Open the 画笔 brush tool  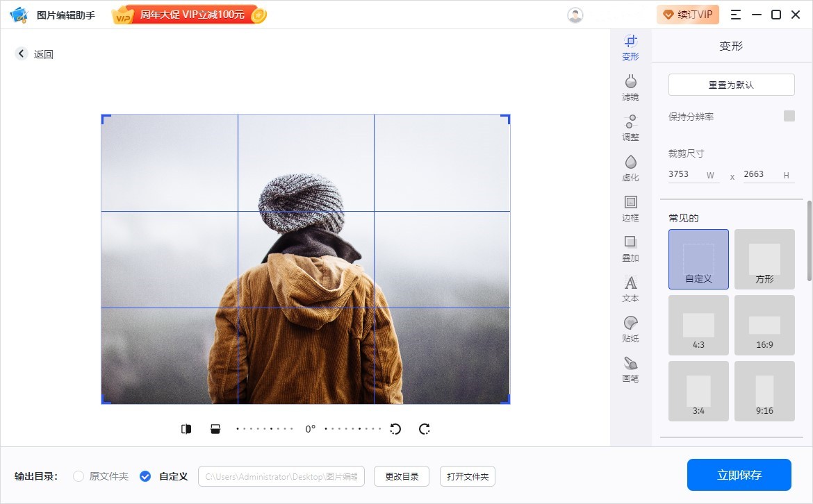tap(630, 369)
